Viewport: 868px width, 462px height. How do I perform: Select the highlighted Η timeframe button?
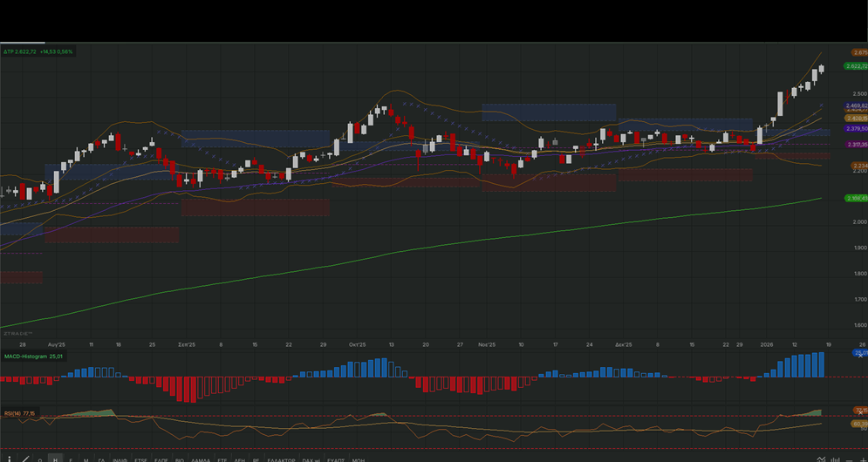pos(55,459)
